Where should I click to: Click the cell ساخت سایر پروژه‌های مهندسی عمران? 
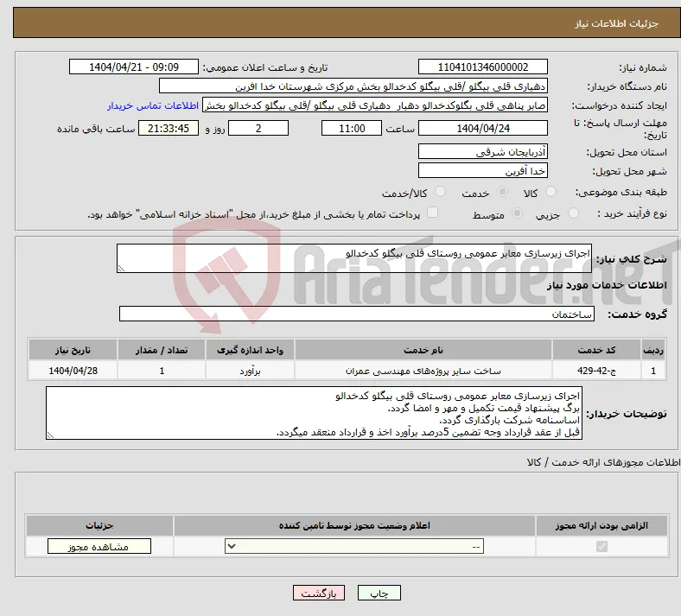coord(423,371)
